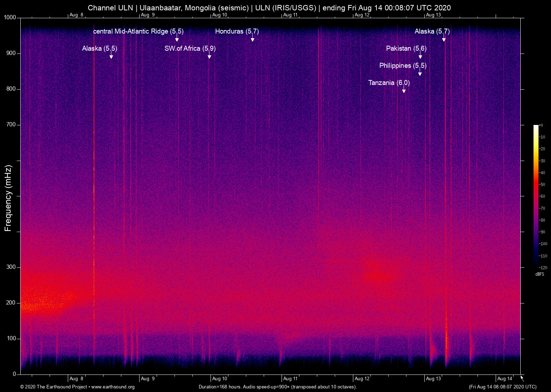
Task: Click arrow under central Mid-Atlantic Ridge annotation
Action: pyautogui.click(x=177, y=39)
